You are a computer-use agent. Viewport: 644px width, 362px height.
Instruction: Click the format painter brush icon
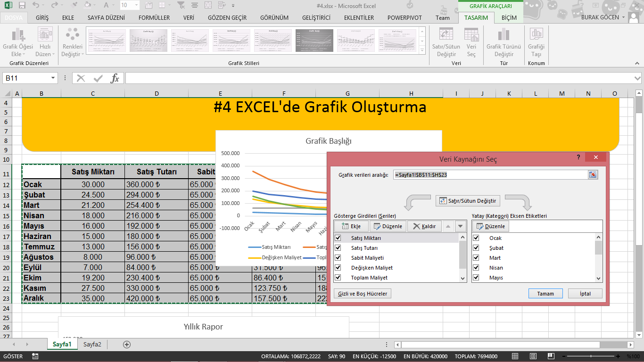click(x=73, y=6)
